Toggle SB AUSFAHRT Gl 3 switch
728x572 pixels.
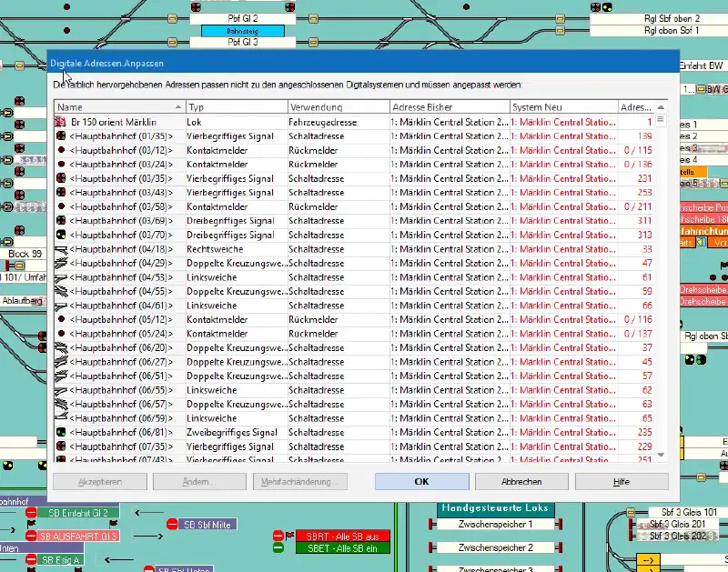(x=78, y=537)
